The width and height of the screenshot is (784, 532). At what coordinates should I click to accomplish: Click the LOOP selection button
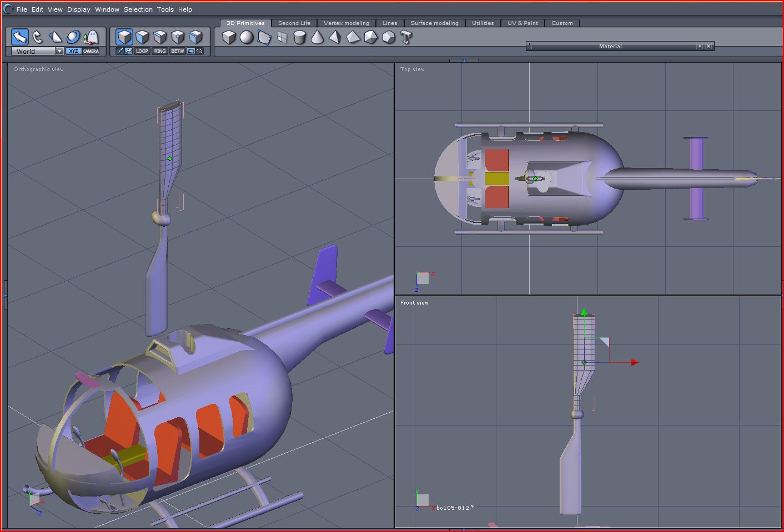pos(142,51)
